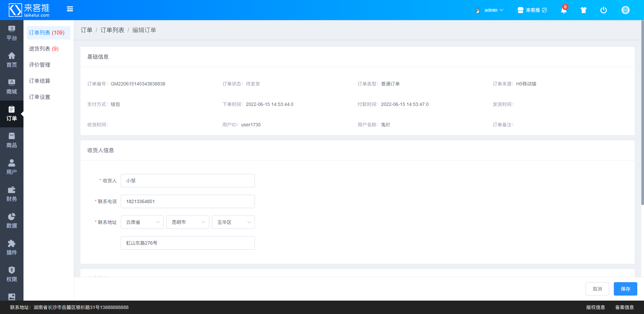Click the image icon at sidebar bottom
The height and width of the screenshot is (314, 644).
tap(12, 297)
